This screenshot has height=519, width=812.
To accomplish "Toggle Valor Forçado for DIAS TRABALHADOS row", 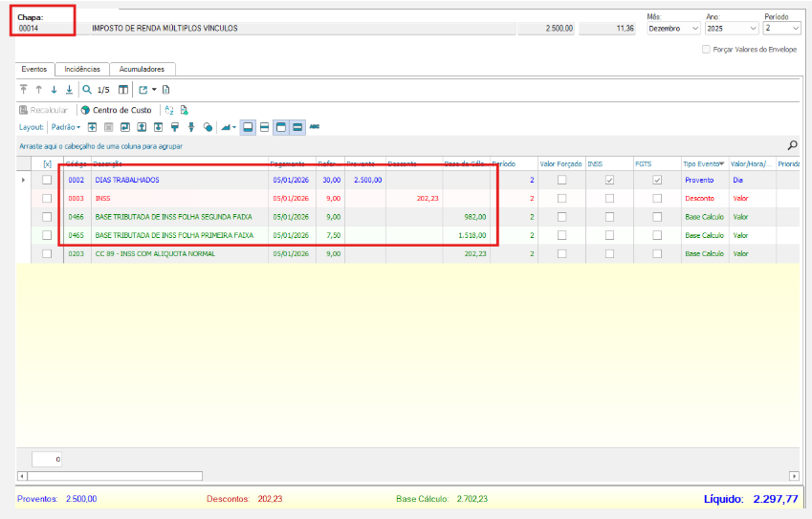I will [x=561, y=180].
